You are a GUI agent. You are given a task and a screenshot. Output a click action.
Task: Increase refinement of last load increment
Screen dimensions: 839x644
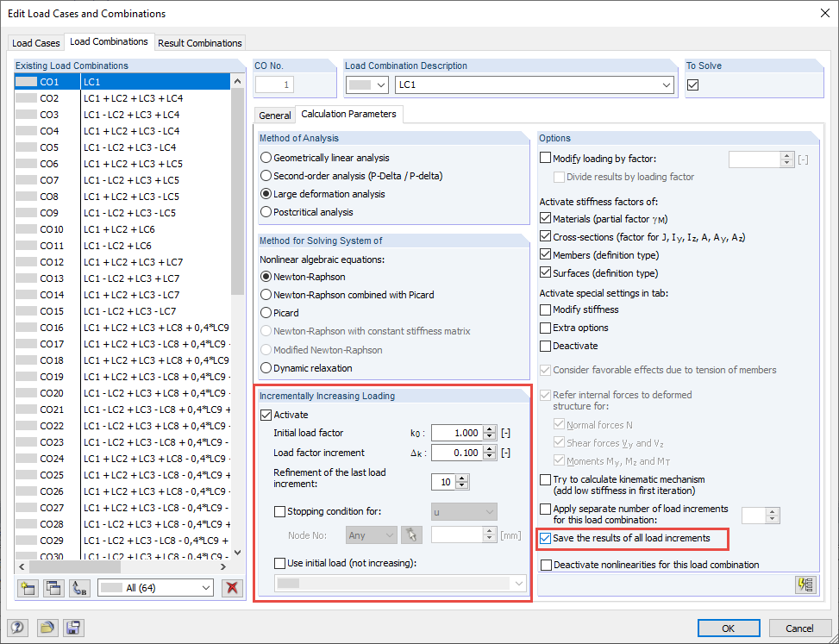(x=462, y=478)
